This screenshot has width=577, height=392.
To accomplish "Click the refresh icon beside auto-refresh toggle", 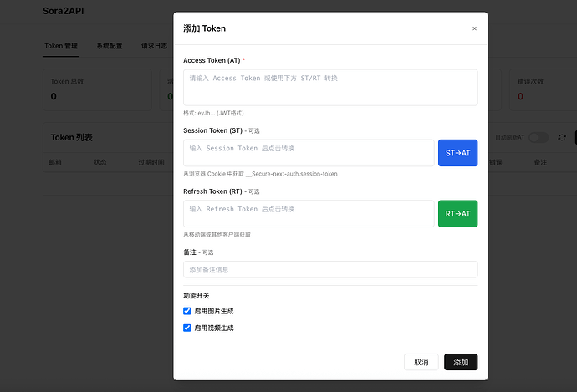I will (x=562, y=138).
